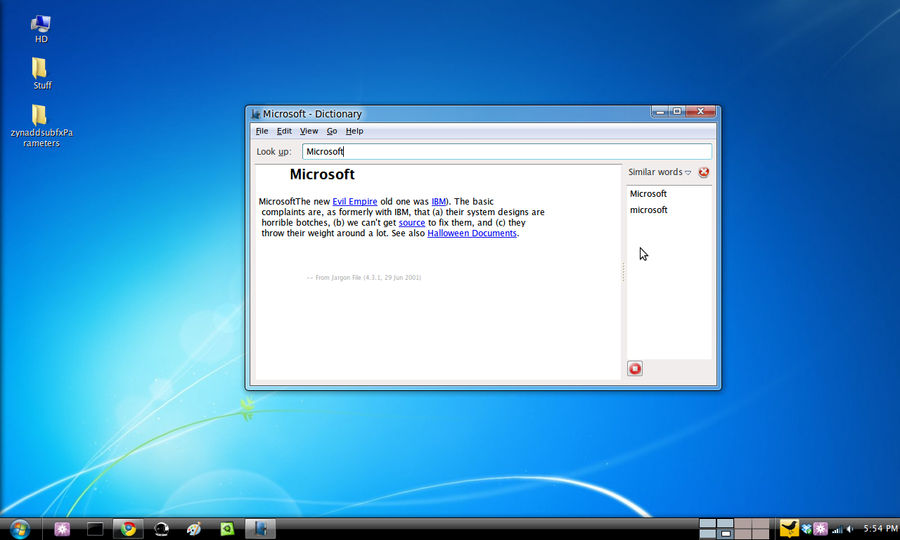
Task: Close the Similar words sidebar
Action: (x=704, y=172)
